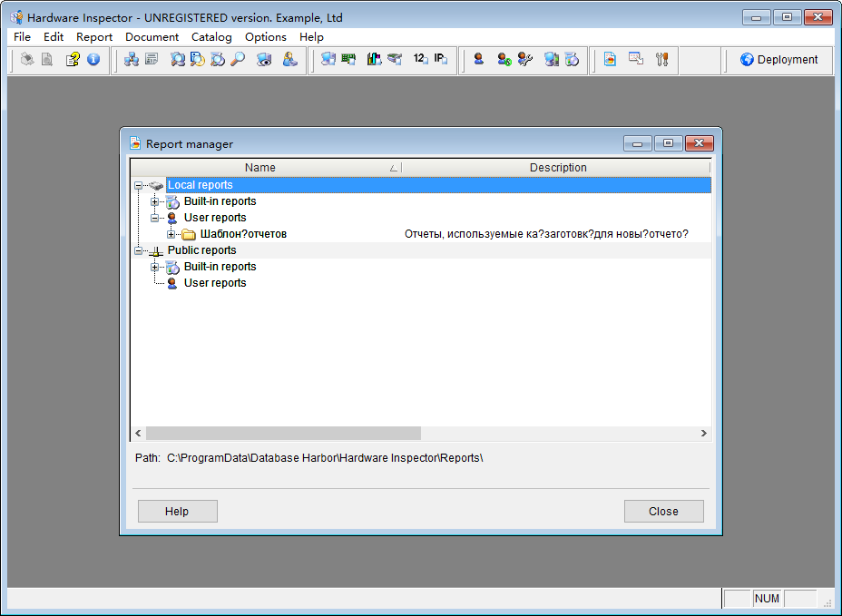This screenshot has width=842, height=616.
Task: Click the number 12 toolbar icon
Action: click(x=419, y=60)
